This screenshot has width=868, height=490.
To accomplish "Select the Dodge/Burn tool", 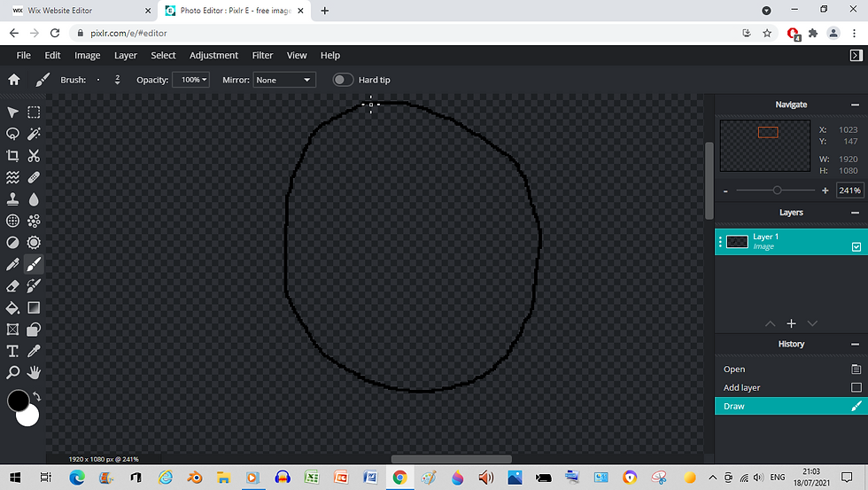I will (x=12, y=243).
